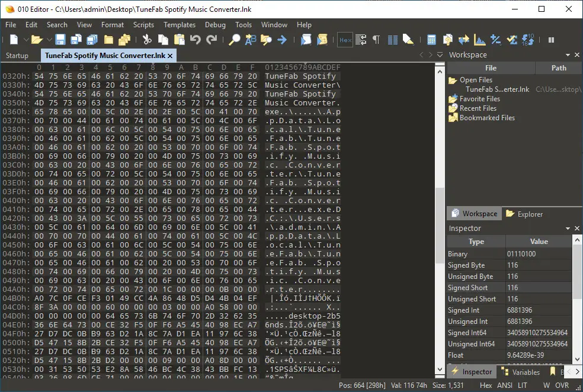The image size is (583, 392).
Task: Open the Convert 10/16 base converter icon
Action: coord(528,40)
